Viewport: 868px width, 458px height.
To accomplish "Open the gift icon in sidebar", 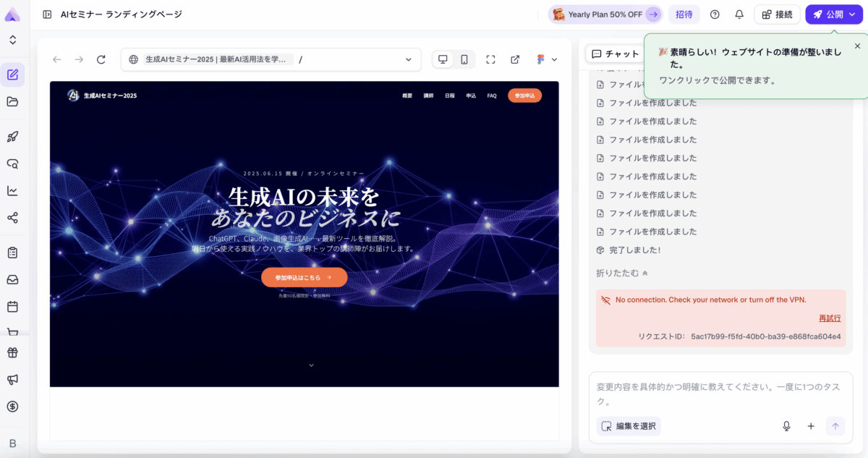I will pyautogui.click(x=12, y=353).
